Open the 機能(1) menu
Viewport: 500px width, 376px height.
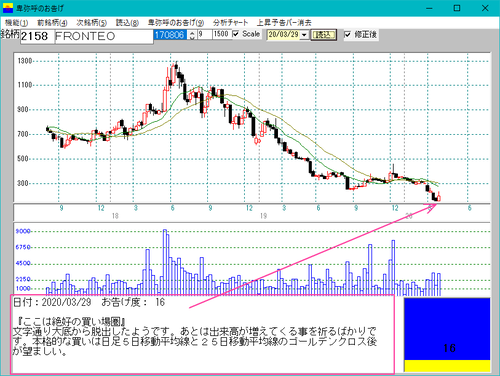point(16,23)
